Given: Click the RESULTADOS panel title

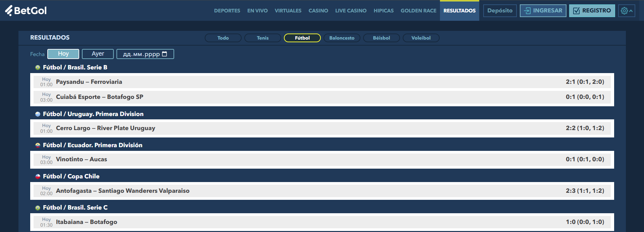Looking at the screenshot, I should click(x=50, y=38).
